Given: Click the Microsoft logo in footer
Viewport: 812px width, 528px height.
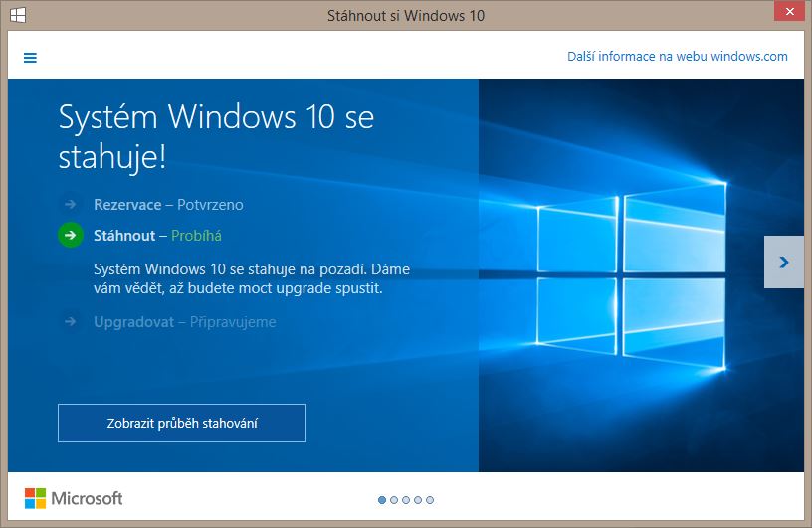Looking at the screenshot, I should click(x=74, y=498).
